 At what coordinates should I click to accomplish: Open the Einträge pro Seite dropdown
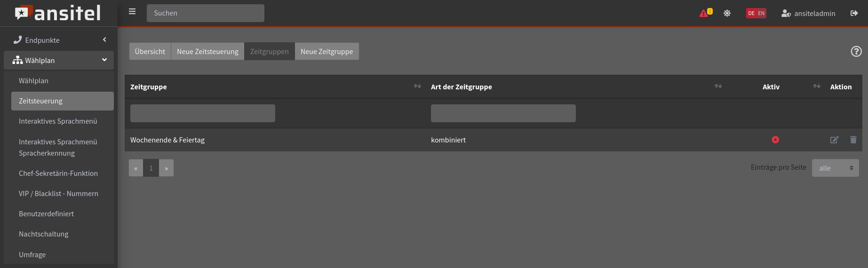835,168
